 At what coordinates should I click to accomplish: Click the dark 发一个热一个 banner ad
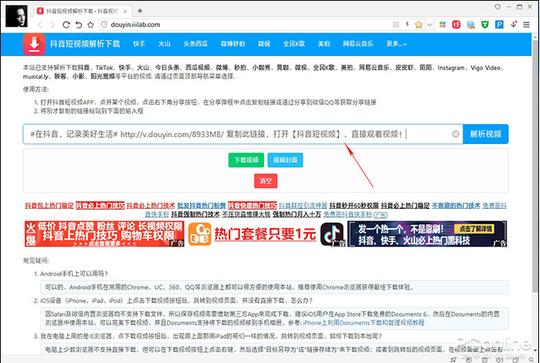[x=427, y=234]
